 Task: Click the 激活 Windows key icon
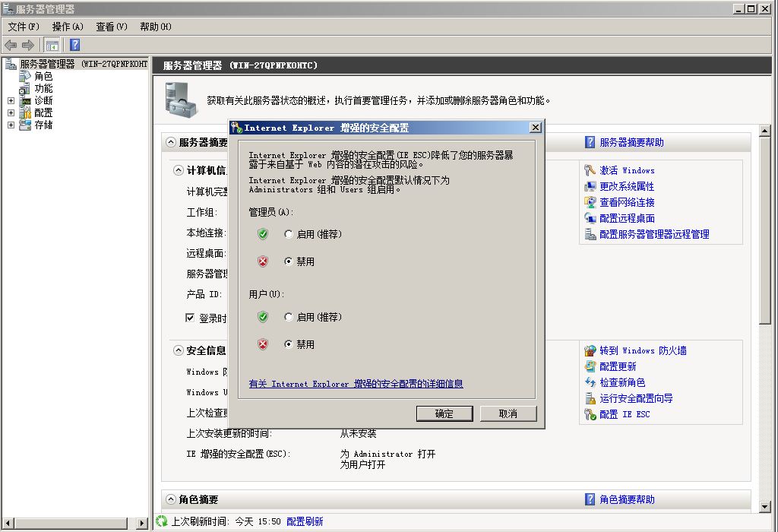(590, 170)
